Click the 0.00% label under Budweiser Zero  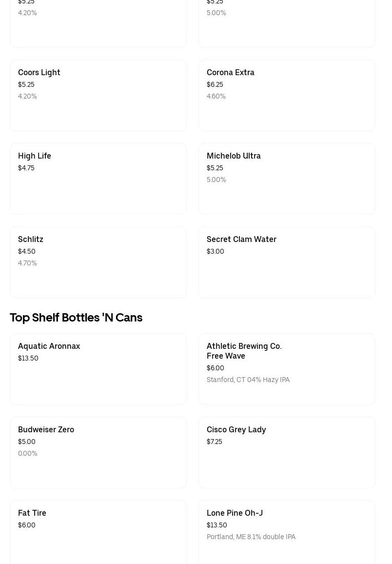(x=28, y=453)
